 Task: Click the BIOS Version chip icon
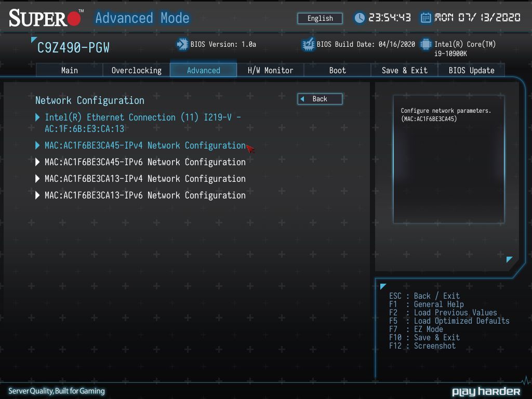(x=182, y=44)
